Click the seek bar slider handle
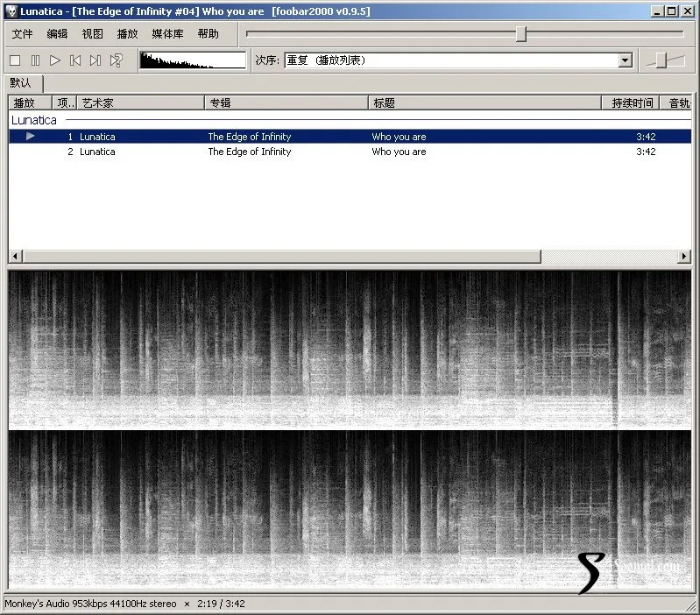 521,34
